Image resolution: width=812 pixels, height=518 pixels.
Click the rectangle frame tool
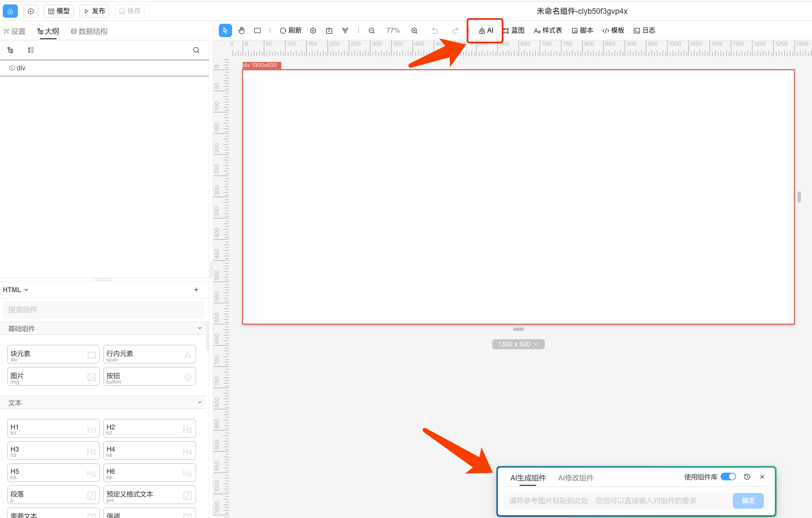coord(258,30)
